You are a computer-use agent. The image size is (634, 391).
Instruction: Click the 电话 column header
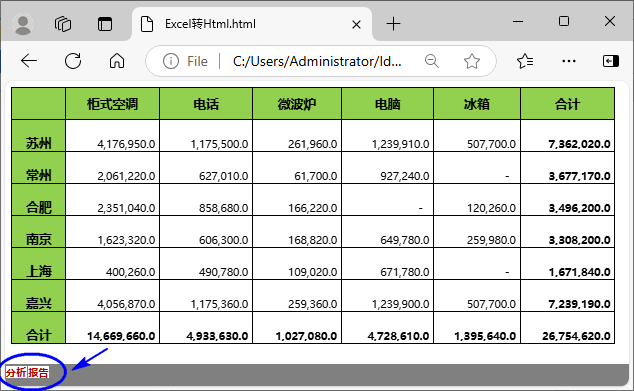tap(206, 104)
